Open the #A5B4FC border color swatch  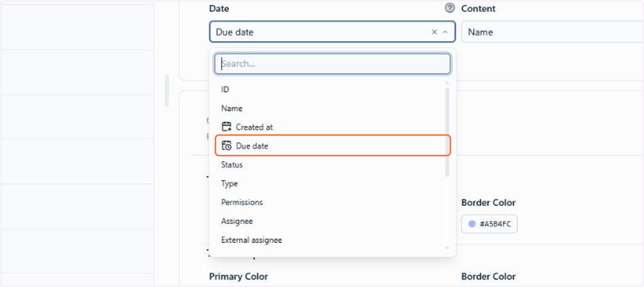pos(489,224)
